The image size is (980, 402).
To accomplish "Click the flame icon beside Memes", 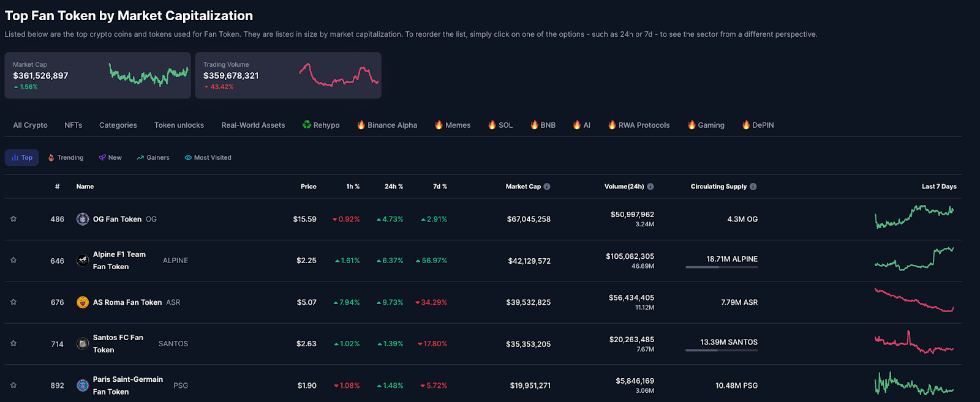I will (439, 125).
